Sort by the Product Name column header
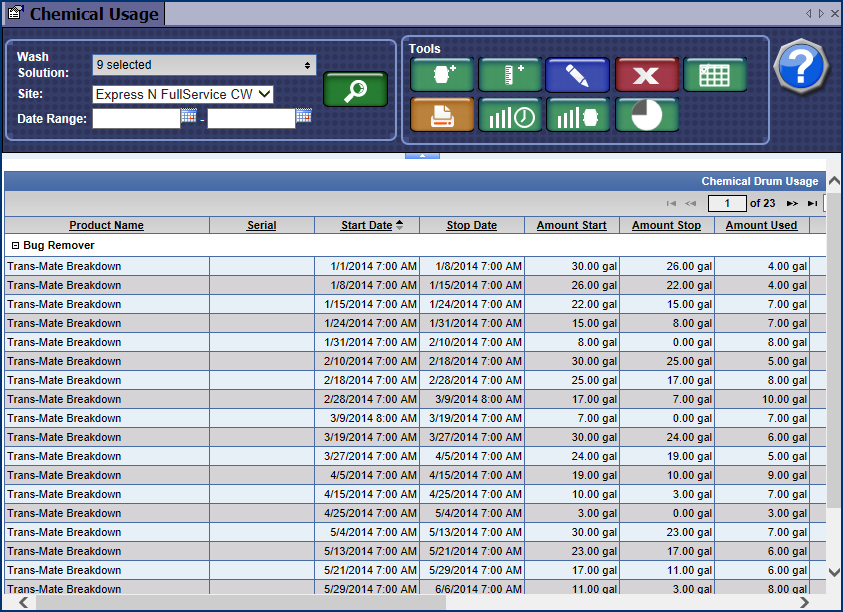This screenshot has height=612, width=843. 106,225
